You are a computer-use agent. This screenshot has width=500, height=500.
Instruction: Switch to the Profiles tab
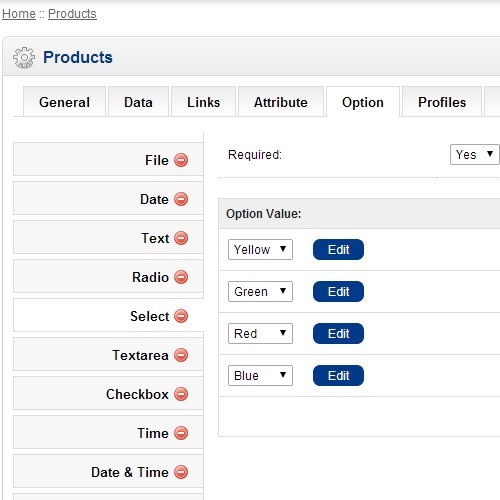coord(442,102)
